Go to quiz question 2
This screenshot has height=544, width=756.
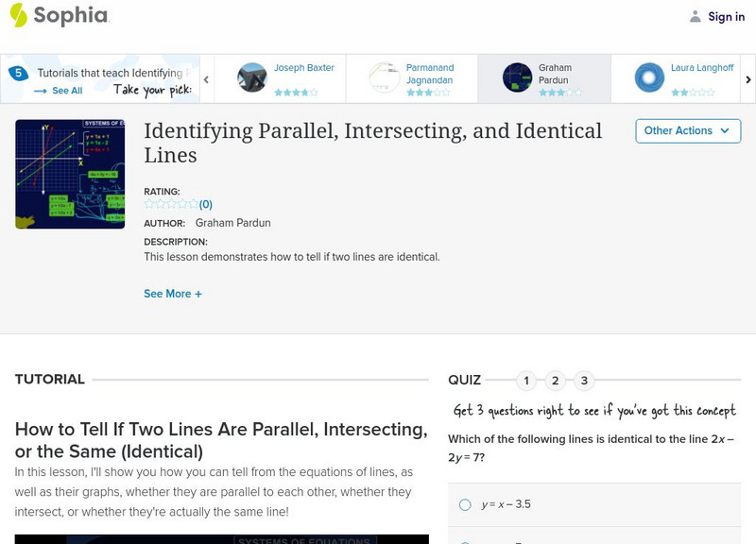(556, 381)
